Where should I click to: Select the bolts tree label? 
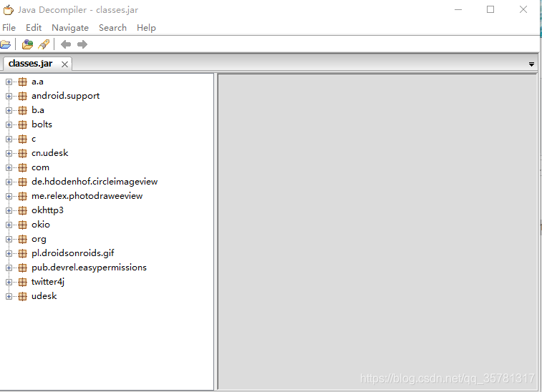point(42,124)
